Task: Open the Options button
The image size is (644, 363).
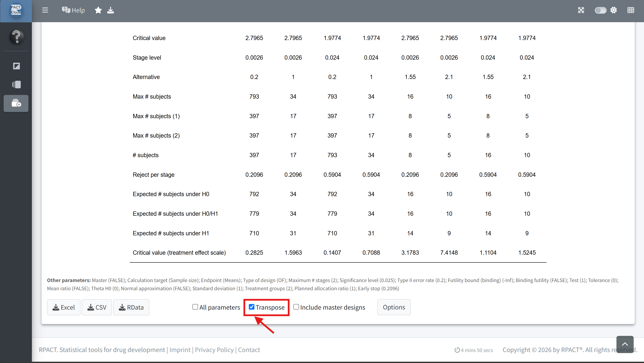Action: [x=394, y=307]
